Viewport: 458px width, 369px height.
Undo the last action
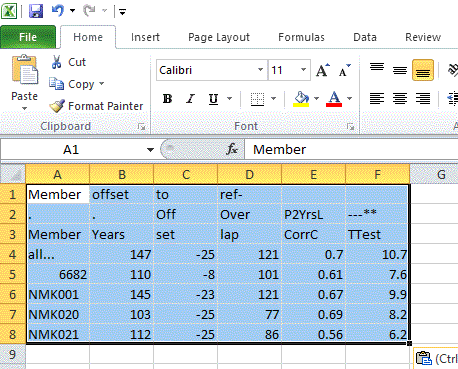tap(58, 11)
